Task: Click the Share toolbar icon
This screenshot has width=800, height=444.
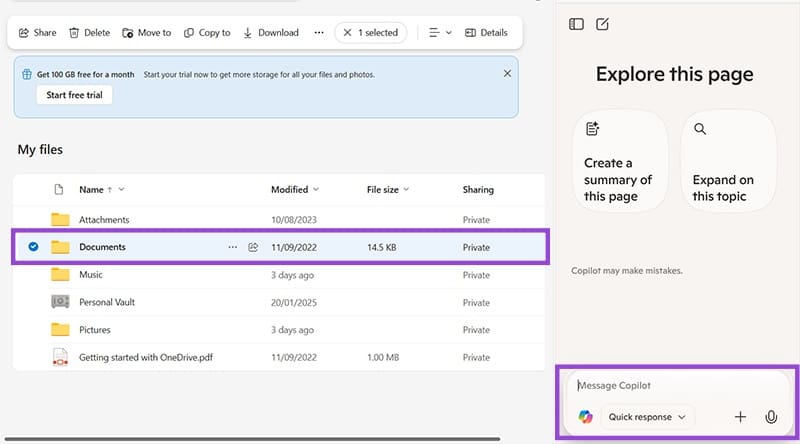Action: coord(24,33)
